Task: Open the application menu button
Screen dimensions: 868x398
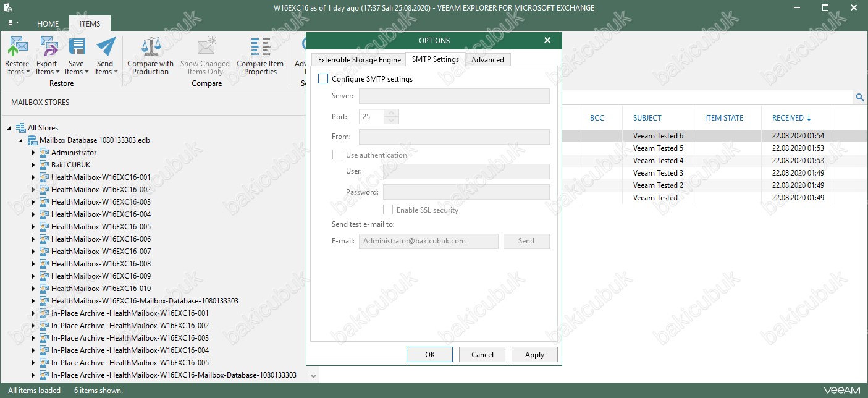Action: click(x=14, y=23)
